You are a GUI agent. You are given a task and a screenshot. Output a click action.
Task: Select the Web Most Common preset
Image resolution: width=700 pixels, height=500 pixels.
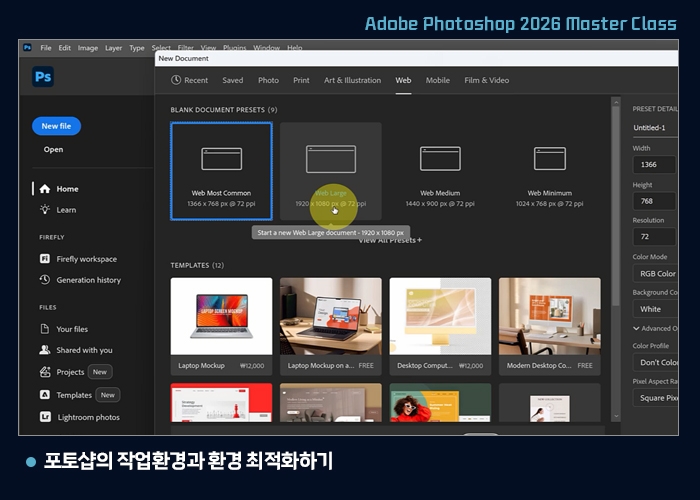[221, 171]
